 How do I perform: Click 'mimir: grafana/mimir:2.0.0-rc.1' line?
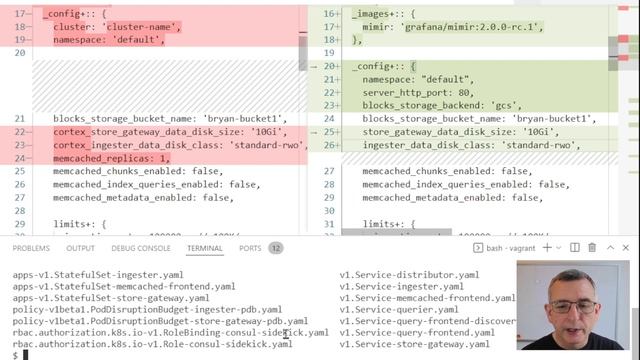pos(453,27)
